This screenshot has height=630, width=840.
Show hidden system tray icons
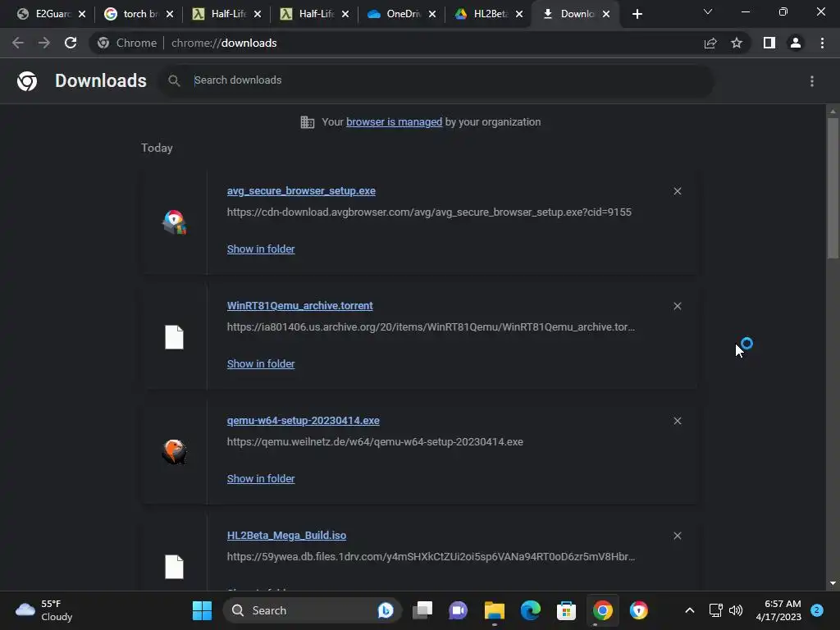[x=690, y=610]
